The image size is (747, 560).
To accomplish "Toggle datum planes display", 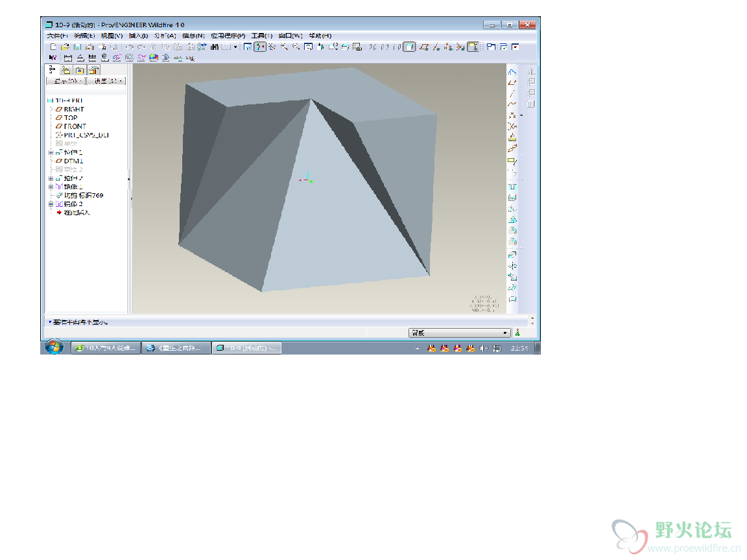I will pos(424,47).
